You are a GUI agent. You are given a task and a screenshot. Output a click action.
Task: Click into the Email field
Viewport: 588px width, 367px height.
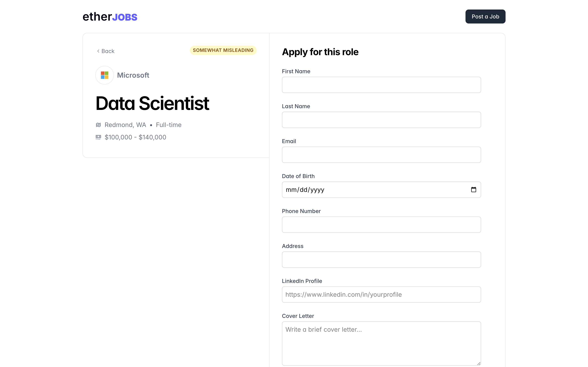pyautogui.click(x=381, y=155)
